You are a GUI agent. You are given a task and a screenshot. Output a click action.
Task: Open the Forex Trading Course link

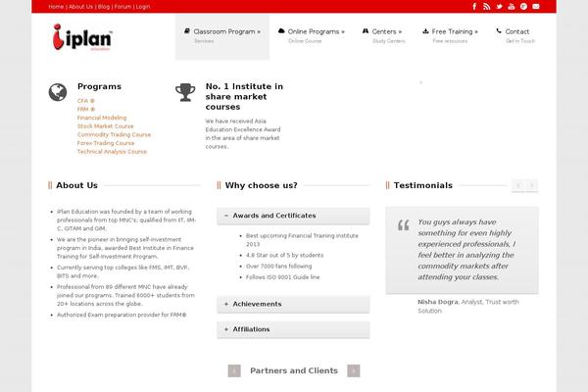click(106, 143)
